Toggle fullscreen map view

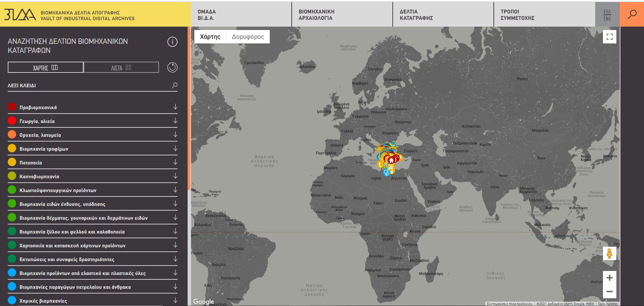coord(609,37)
